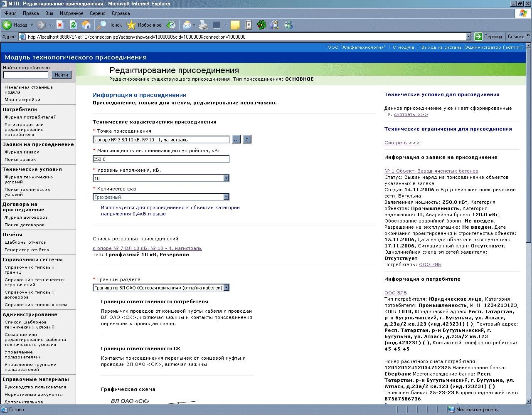
Task: Open Favorites (Избранное) star button
Action: (x=144, y=25)
